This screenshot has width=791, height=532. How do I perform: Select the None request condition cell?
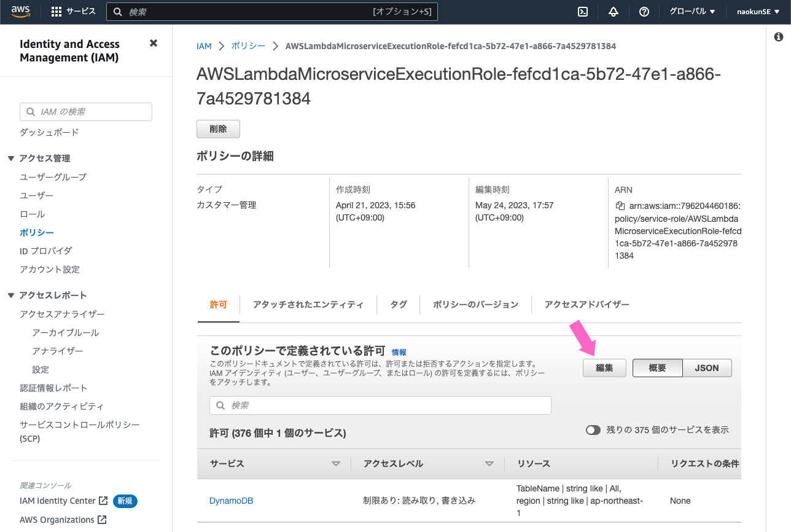coord(680,501)
